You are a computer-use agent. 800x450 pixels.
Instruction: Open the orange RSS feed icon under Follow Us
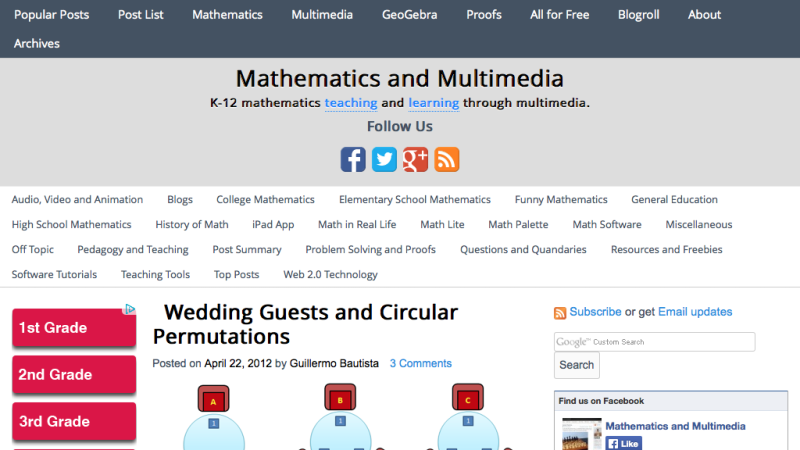pos(446,159)
